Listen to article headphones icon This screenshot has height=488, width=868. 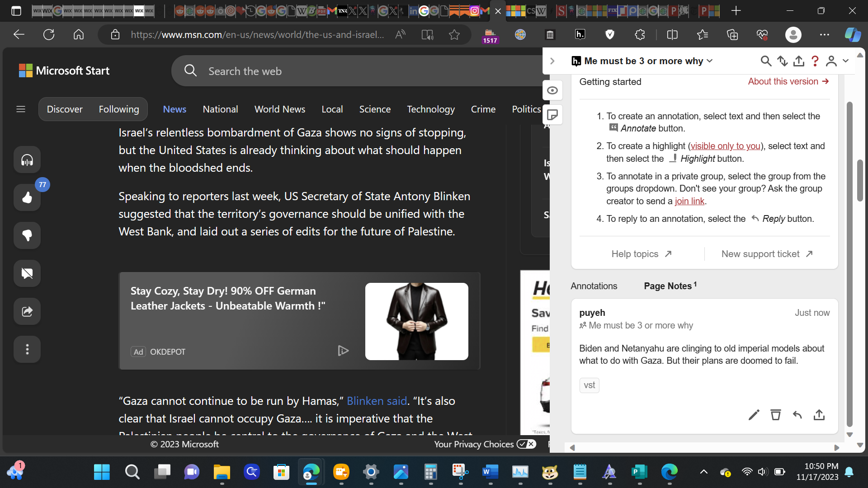27,160
